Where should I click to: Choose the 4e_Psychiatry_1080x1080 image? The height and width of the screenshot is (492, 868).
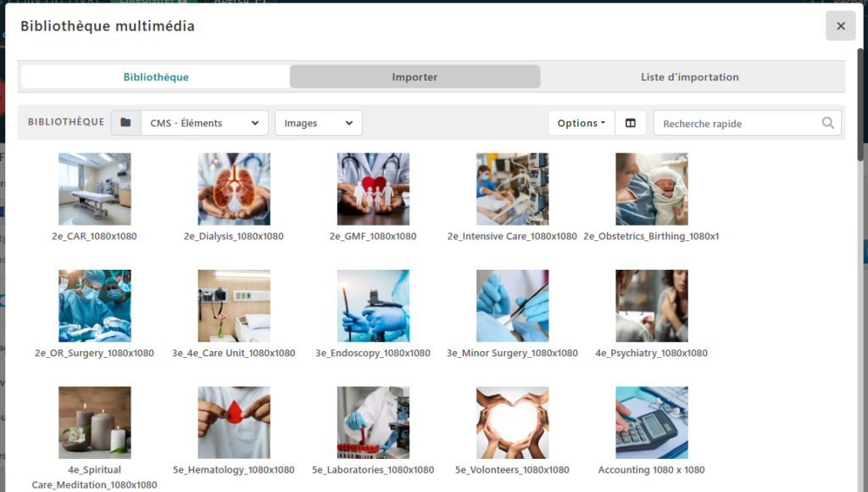(x=651, y=306)
